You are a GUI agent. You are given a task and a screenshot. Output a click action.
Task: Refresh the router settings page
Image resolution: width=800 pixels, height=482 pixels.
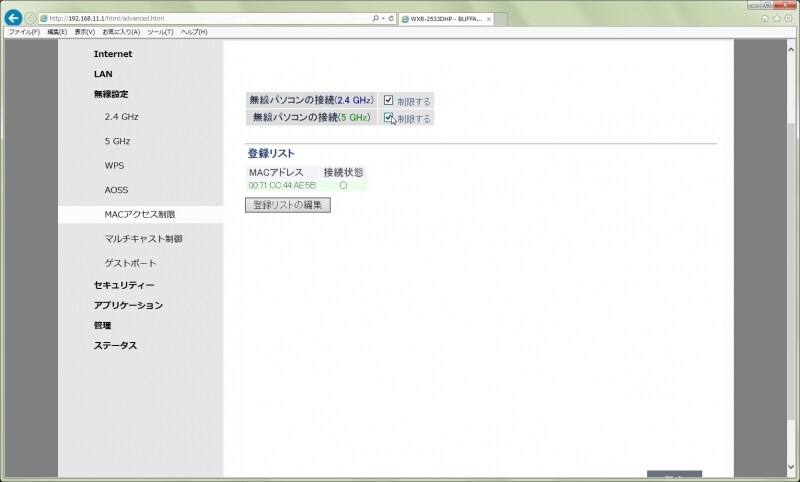click(x=391, y=19)
